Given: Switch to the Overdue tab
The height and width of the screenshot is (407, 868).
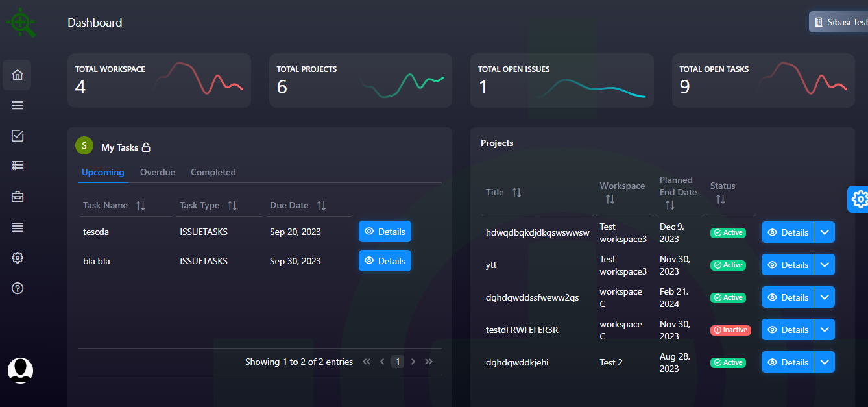Looking at the screenshot, I should tap(158, 172).
